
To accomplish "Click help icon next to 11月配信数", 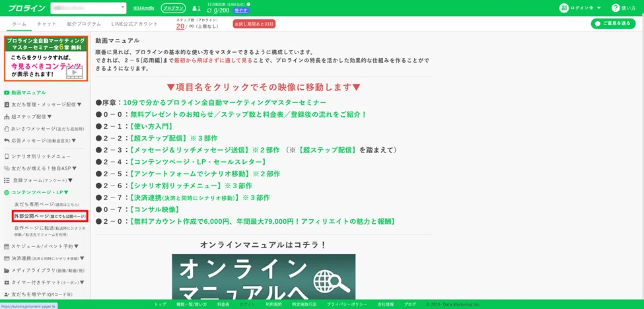I will coord(247,4).
